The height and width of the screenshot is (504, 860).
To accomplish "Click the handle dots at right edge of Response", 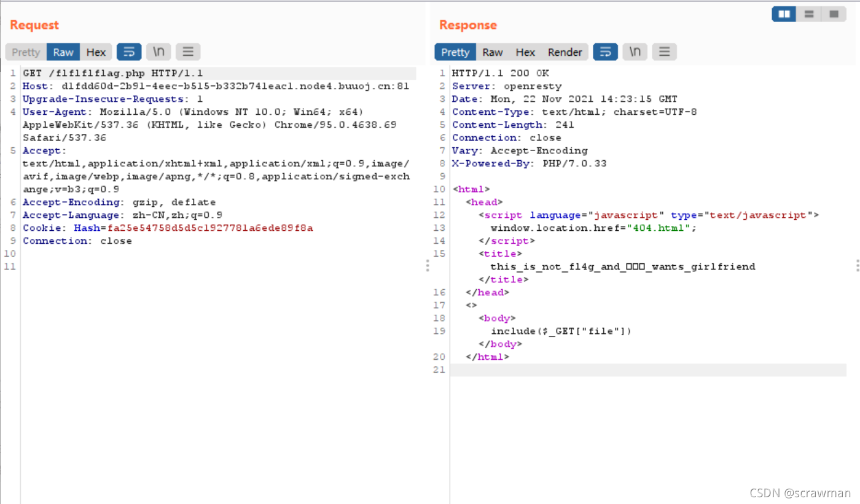I will (x=858, y=265).
